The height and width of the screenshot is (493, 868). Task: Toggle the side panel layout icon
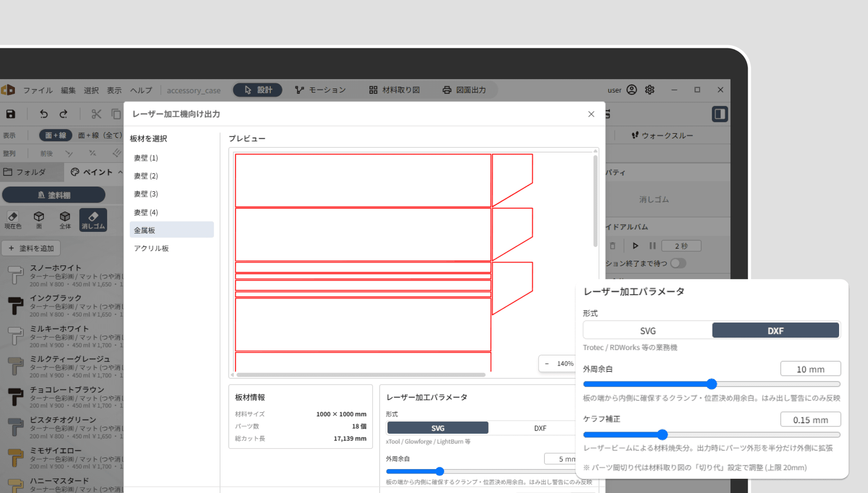pyautogui.click(x=719, y=114)
